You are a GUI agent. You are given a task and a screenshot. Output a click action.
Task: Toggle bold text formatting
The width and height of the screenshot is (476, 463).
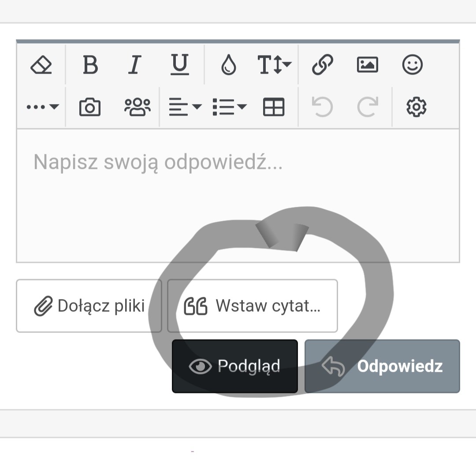90,65
